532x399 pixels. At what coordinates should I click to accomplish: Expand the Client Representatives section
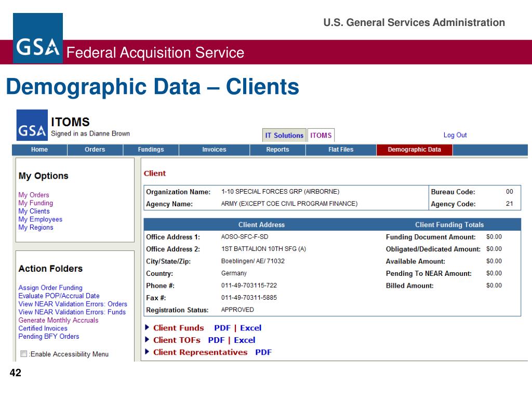tap(147, 352)
